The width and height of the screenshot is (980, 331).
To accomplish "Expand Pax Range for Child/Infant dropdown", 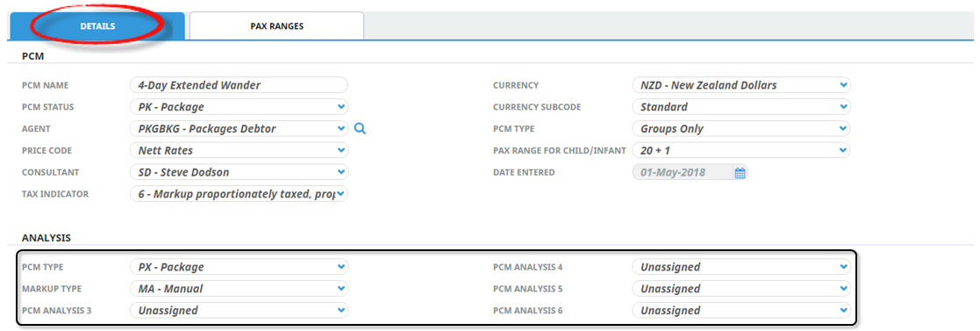I will [x=741, y=150].
